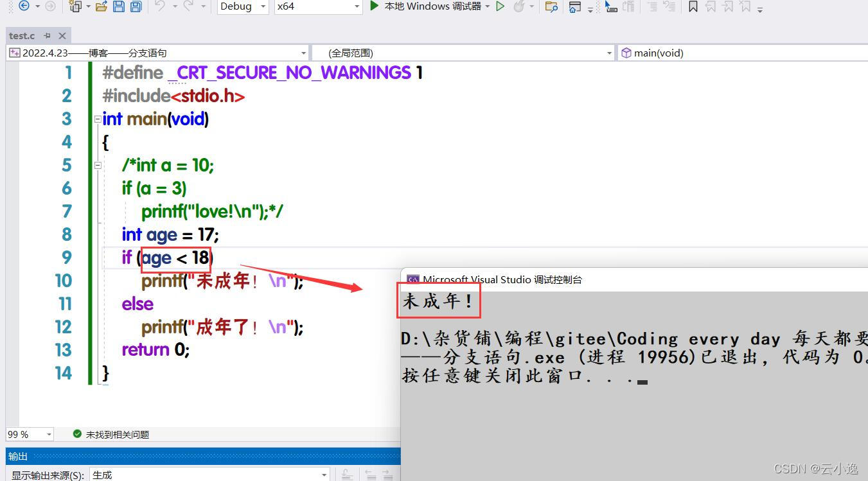
Task: Open the main(void) member dropdown
Action: tap(743, 53)
